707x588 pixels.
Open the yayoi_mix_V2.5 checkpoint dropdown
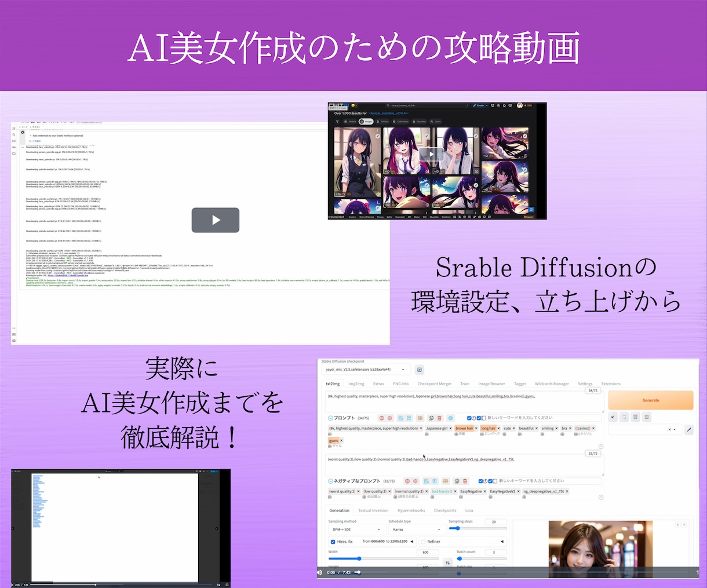tap(366, 370)
